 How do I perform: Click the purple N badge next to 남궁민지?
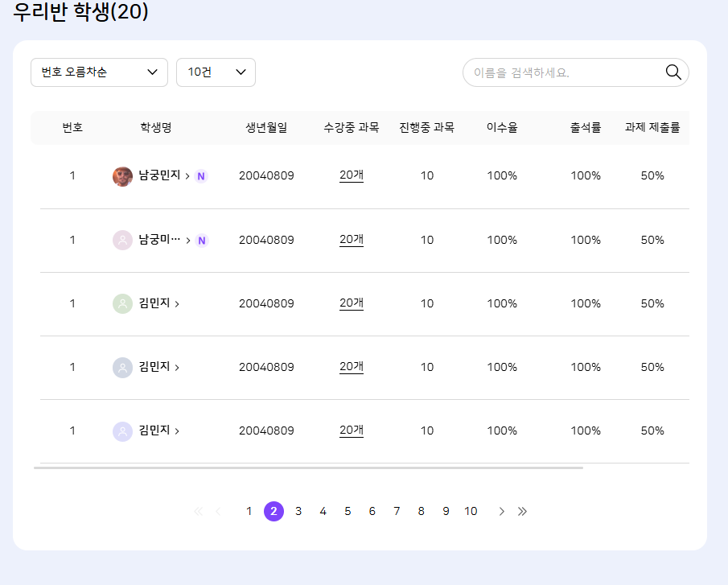201,176
